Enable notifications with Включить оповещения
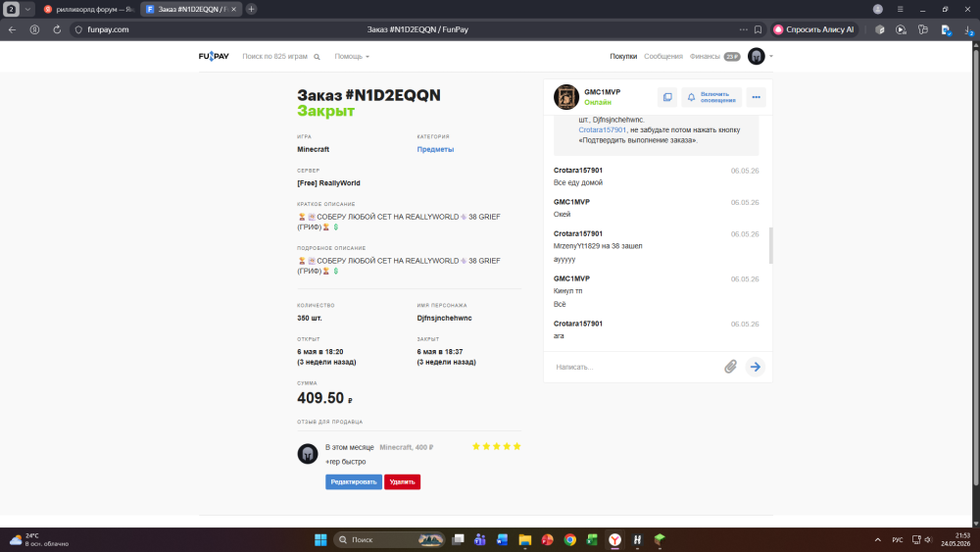The image size is (980, 552). pos(711,97)
